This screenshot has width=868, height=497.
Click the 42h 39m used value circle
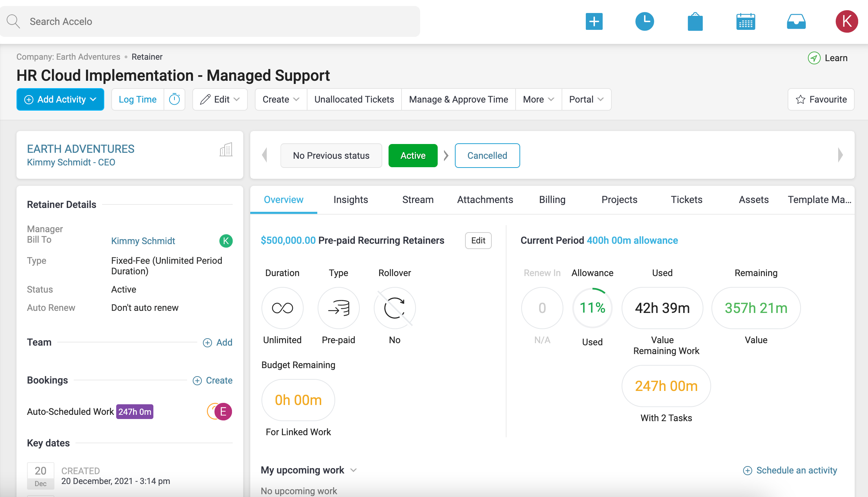click(662, 308)
